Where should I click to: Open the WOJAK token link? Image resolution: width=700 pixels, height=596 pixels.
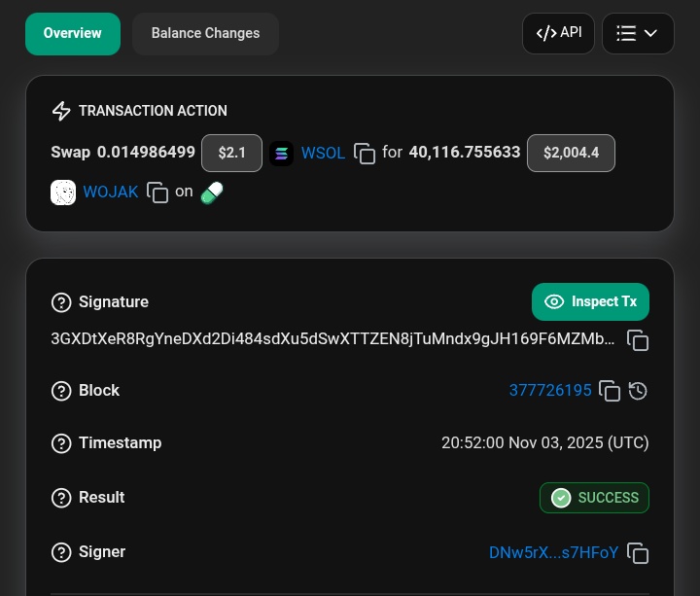click(x=111, y=192)
